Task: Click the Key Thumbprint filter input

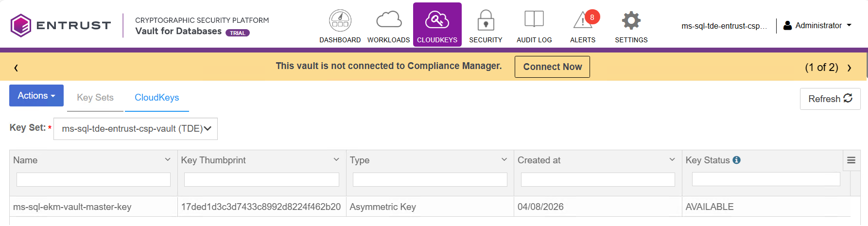Action: tap(261, 179)
